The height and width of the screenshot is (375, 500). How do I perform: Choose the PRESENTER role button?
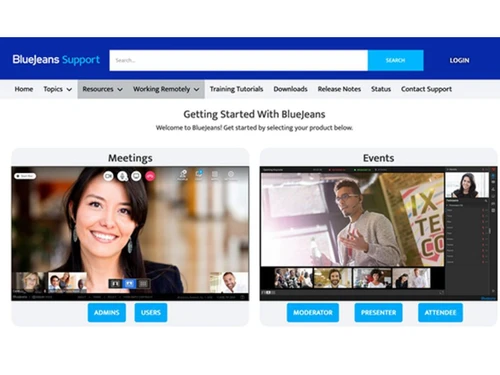[x=378, y=312]
